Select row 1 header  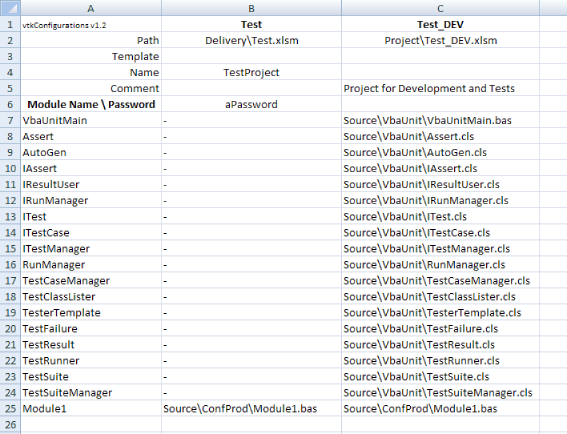(10, 24)
